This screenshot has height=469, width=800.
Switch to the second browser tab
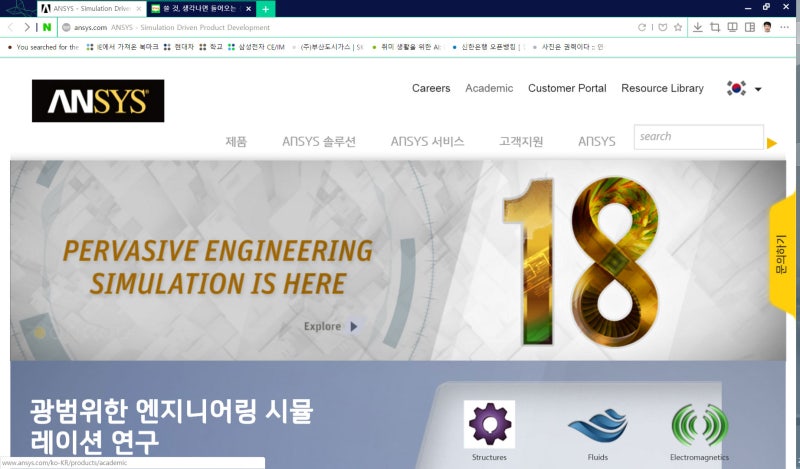click(x=202, y=9)
